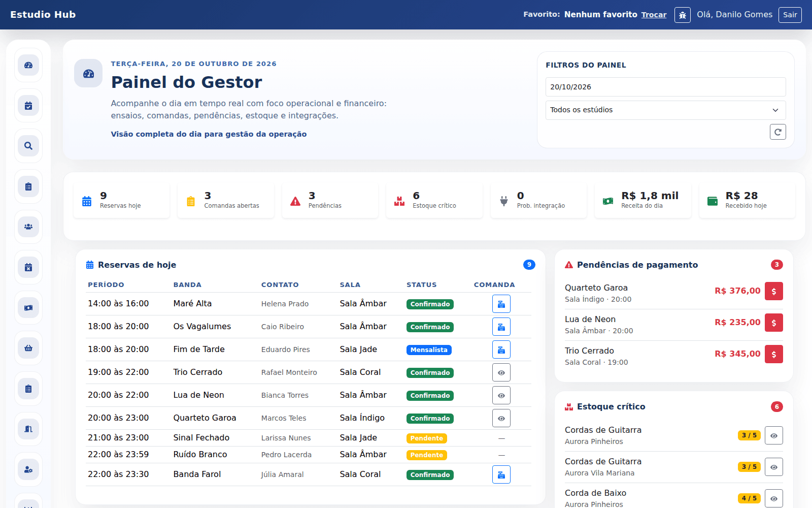Open the clipboard icon below the search icon

pyautogui.click(x=28, y=186)
